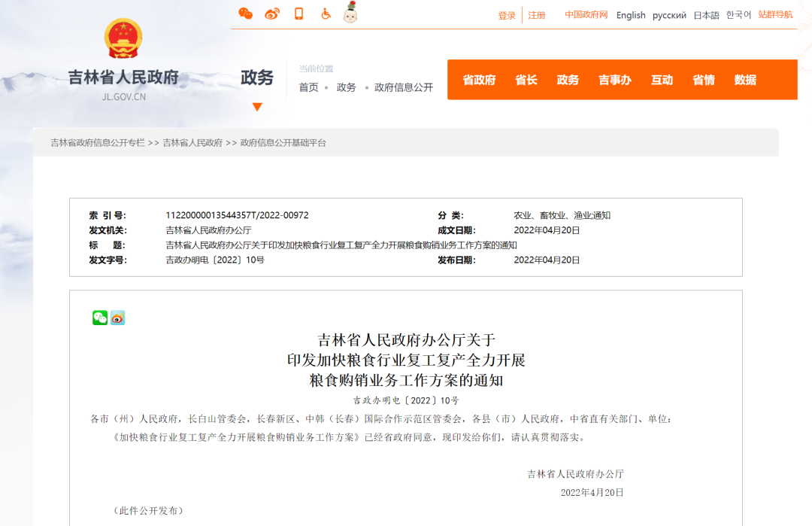Screen dimensions: 812x526
Task: Open the wheelchair accessibility icon
Action: tap(326, 14)
